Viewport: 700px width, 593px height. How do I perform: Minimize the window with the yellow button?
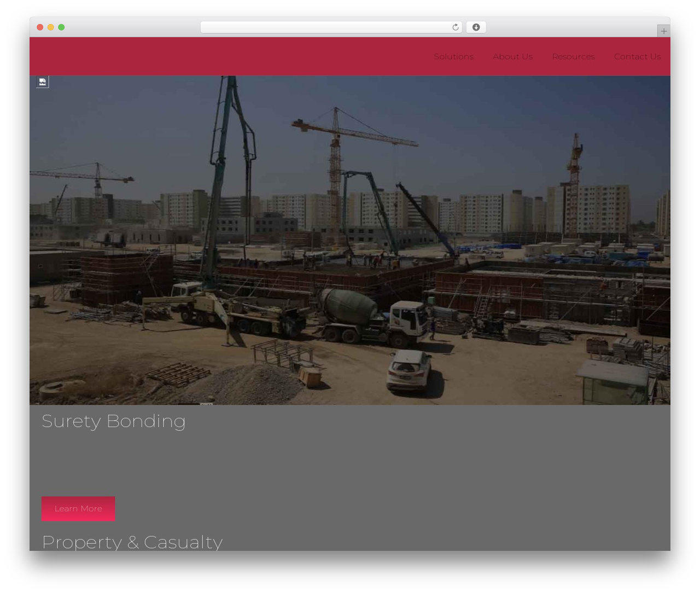pos(51,27)
